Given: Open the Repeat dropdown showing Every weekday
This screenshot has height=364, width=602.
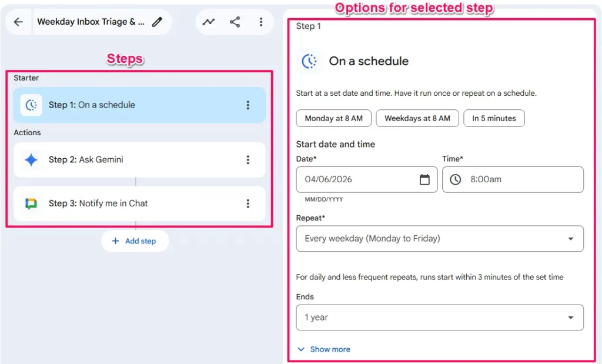Looking at the screenshot, I should coord(440,238).
